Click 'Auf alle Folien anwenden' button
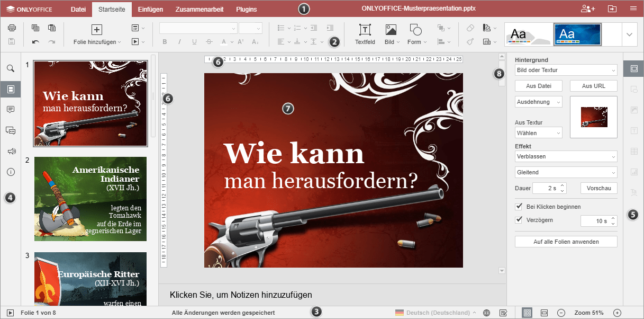This screenshot has height=319, width=644. pos(566,242)
